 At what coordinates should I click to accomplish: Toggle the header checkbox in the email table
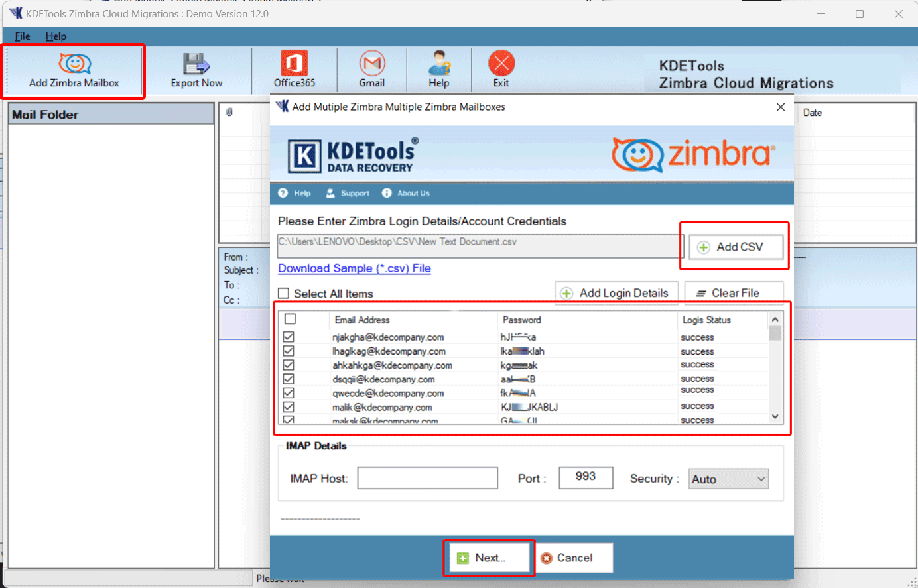pyautogui.click(x=290, y=319)
